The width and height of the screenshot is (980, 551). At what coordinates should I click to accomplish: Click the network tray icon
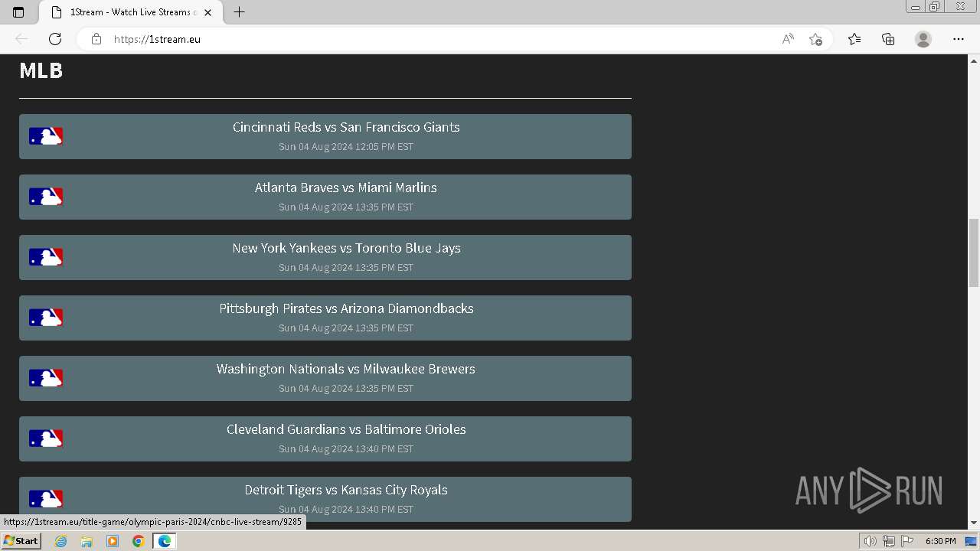(888, 541)
